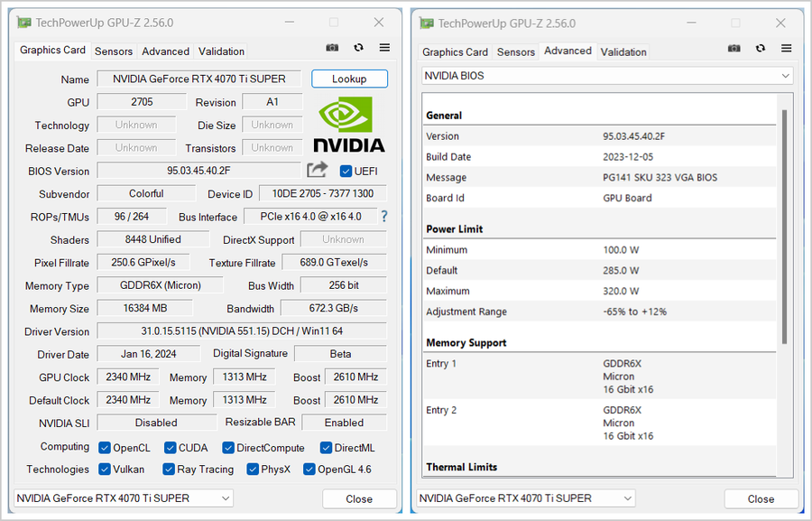Toggle the DirectCompute checkbox
The image size is (812, 521).
pyautogui.click(x=228, y=447)
